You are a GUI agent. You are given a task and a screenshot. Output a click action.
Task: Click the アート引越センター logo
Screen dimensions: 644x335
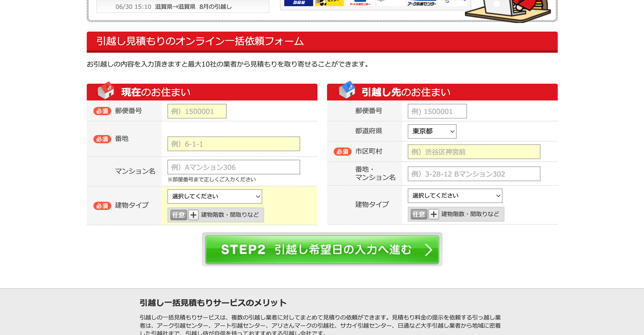pyautogui.click(x=360, y=3)
